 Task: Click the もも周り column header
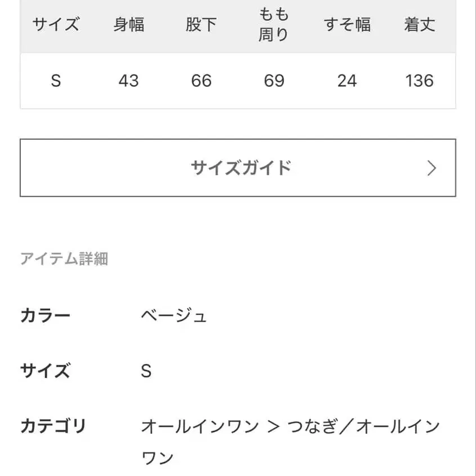274,25
